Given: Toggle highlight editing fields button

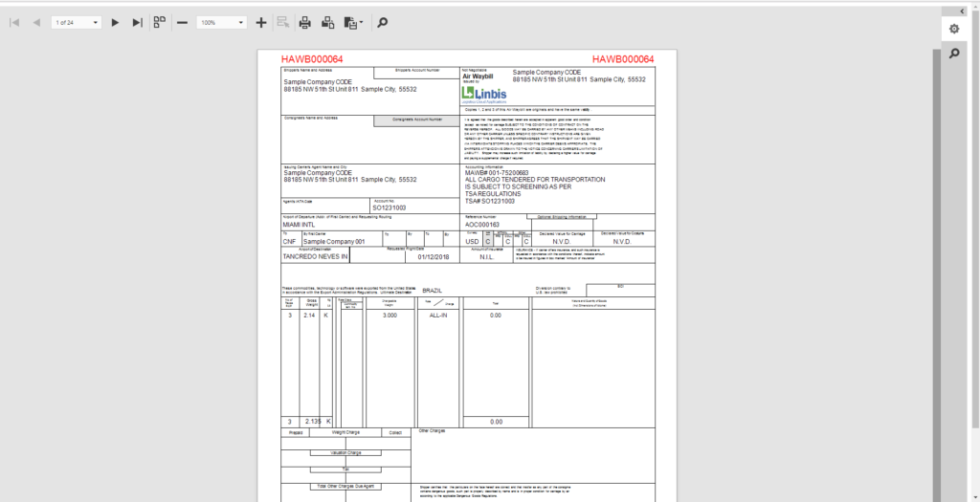Looking at the screenshot, I should click(x=282, y=22).
